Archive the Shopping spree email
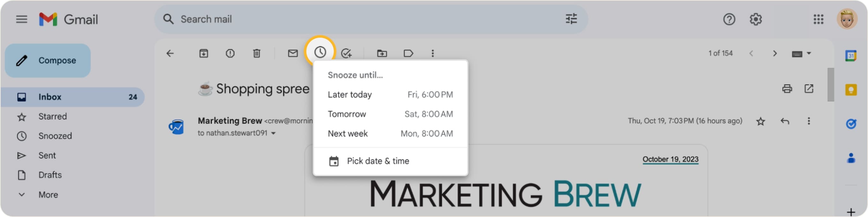The image size is (868, 217). [204, 53]
